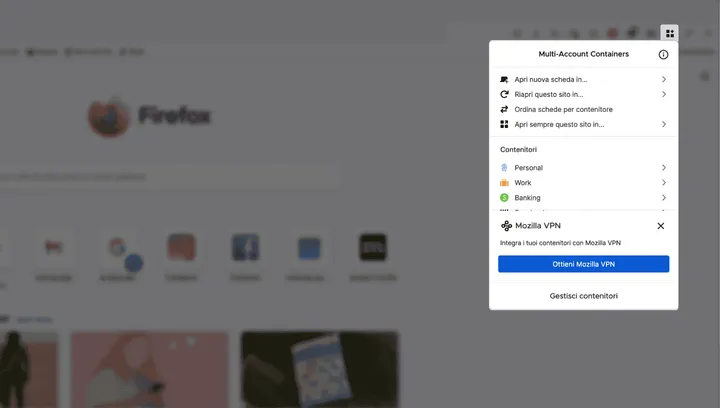Click the Work container briefcase icon
Viewport: 720px width, 408px height.
click(504, 183)
